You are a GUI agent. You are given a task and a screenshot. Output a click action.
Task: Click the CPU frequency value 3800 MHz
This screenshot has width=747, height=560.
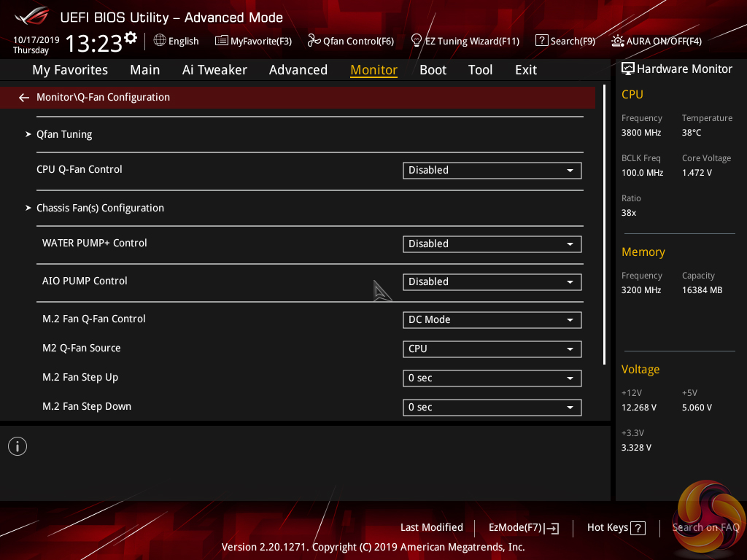pyautogui.click(x=640, y=133)
